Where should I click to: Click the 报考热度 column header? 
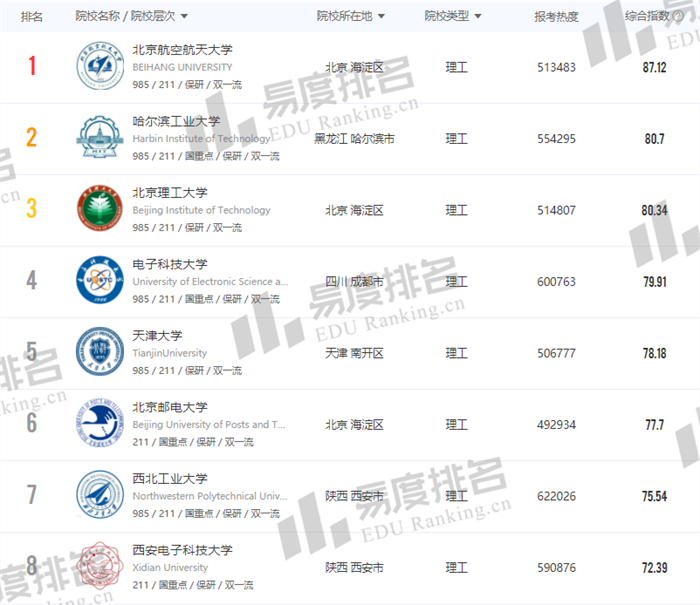tap(556, 17)
